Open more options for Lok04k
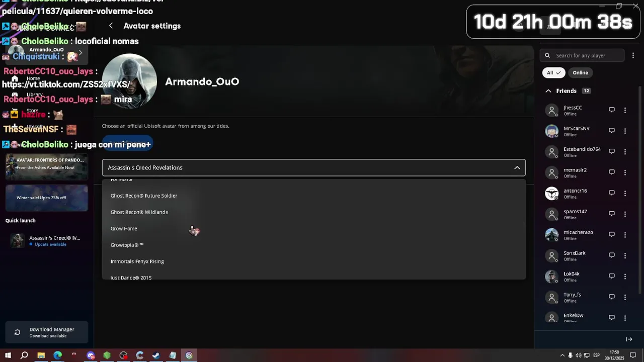Screen dimensions: 644x362 tap(625, 276)
